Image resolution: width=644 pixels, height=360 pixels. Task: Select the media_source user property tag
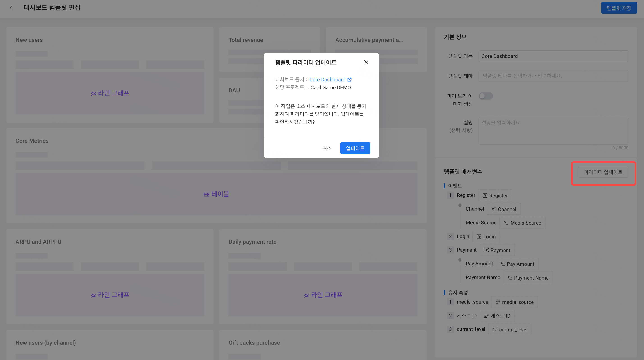[514, 302]
